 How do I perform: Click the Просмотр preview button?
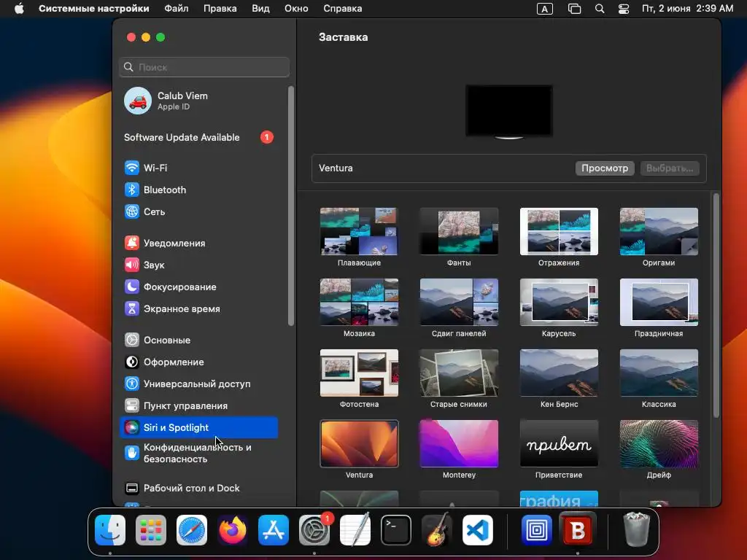[605, 168]
